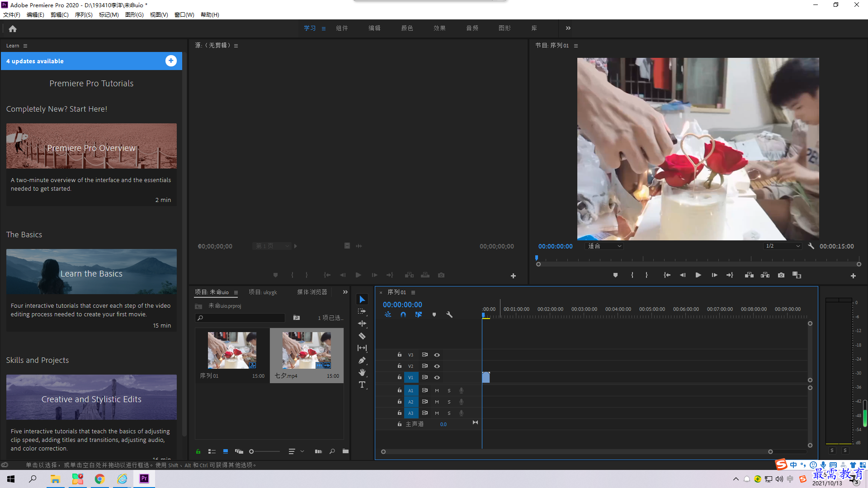
Task: Toggle Snap magnet in timeline
Action: tap(403, 314)
